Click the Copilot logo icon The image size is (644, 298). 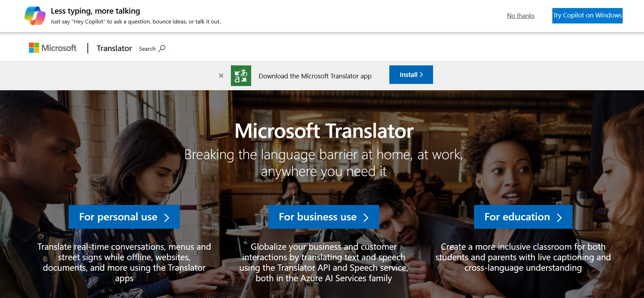35,16
